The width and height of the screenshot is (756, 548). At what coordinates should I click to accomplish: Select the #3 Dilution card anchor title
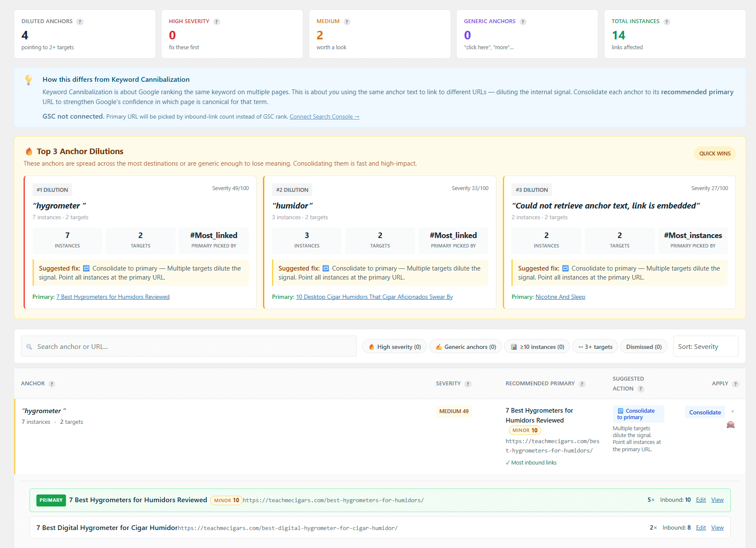pos(606,206)
